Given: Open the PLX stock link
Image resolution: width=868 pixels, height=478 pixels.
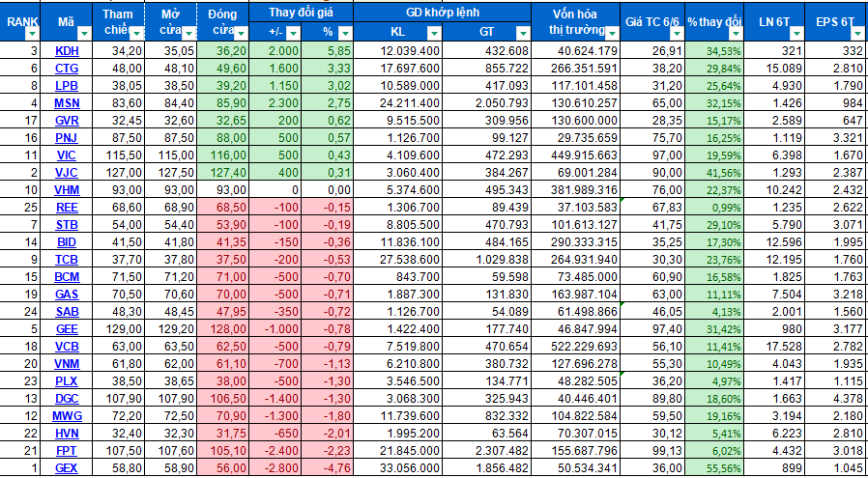Looking at the screenshot, I should 67,381.
